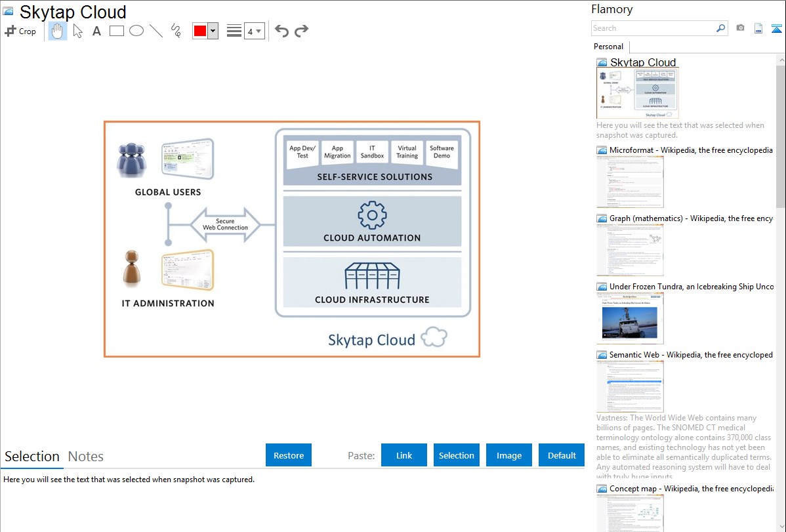786x532 pixels.
Task: Click the camera capture icon
Action: point(741,28)
